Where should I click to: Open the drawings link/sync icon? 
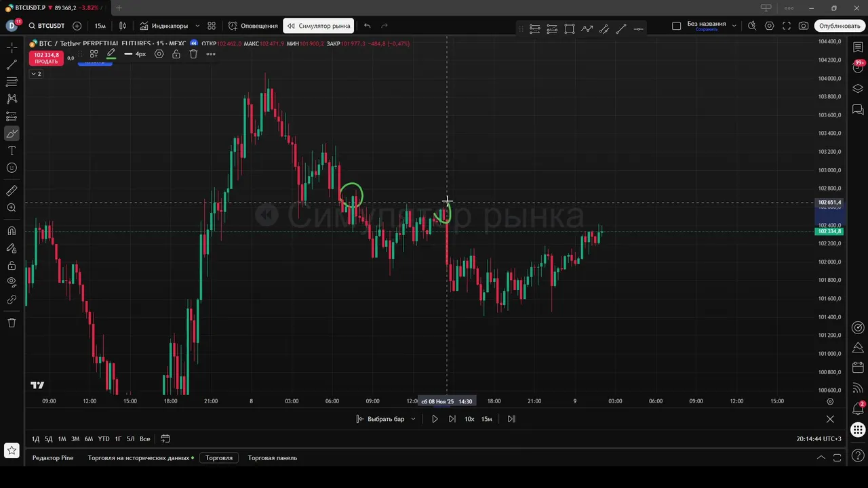(12, 300)
